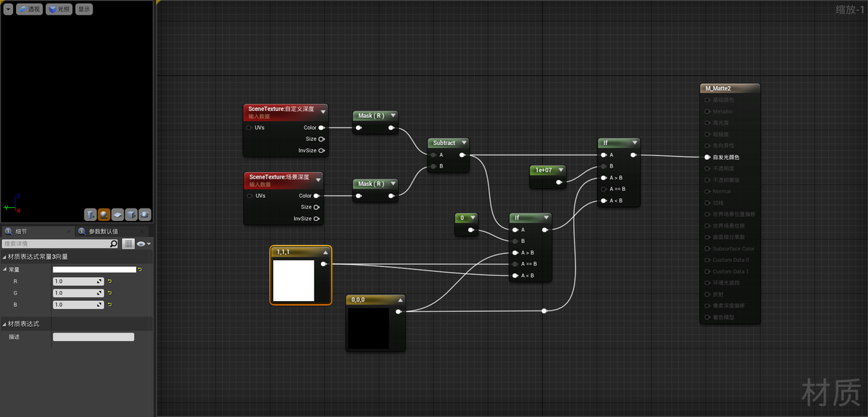Click the B value field
The height and width of the screenshot is (417, 868).
79,305
